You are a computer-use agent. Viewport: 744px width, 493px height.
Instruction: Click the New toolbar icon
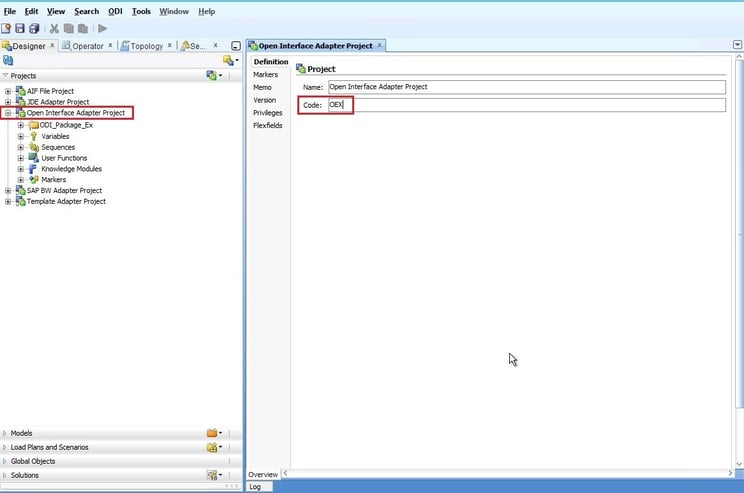6,28
